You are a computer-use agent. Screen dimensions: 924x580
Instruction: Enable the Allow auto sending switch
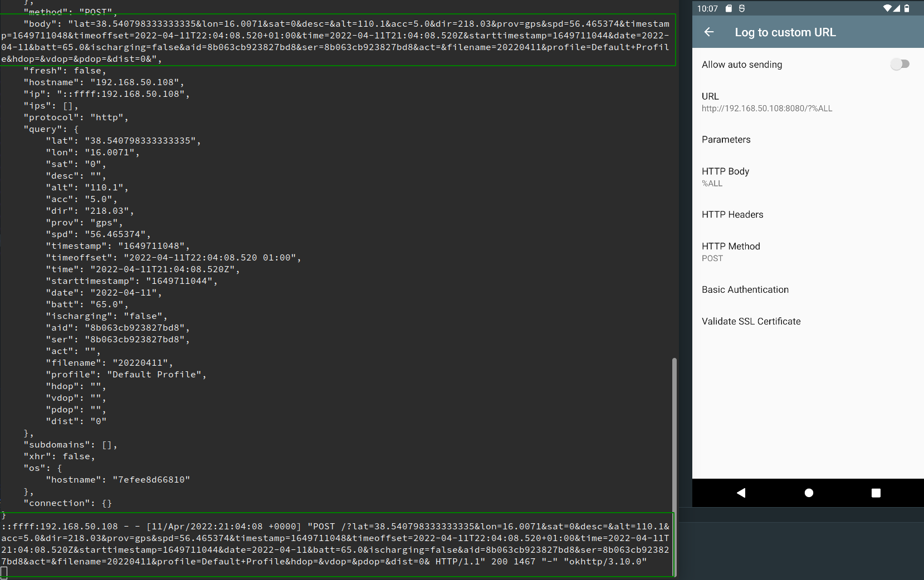click(899, 64)
